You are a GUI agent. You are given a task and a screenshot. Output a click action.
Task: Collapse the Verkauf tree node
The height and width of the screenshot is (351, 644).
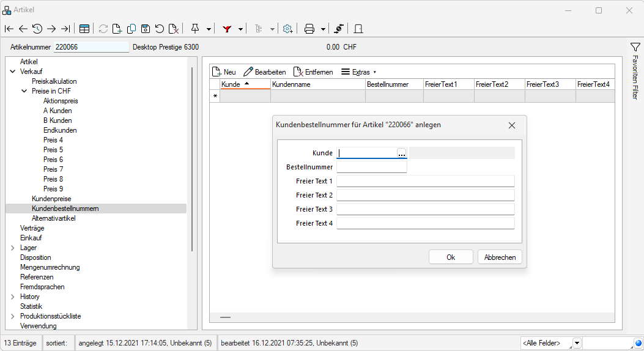(13, 72)
